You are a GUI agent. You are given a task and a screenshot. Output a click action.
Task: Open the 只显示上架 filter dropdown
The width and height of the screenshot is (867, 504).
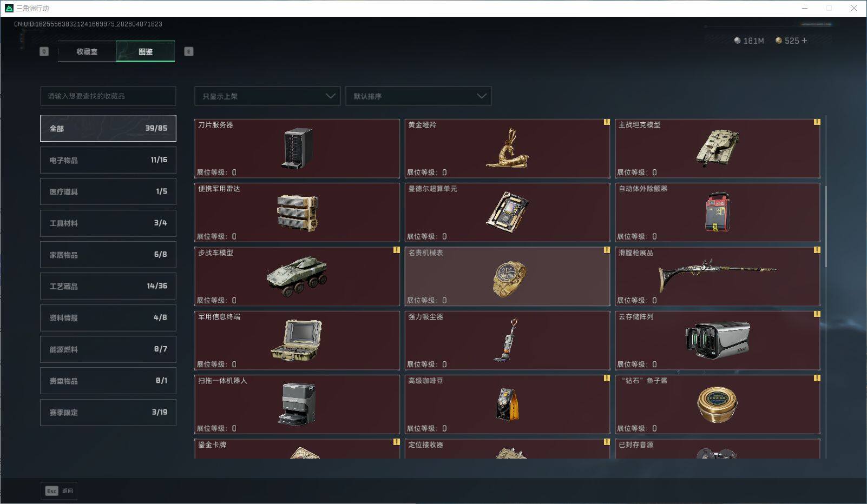pyautogui.click(x=267, y=96)
